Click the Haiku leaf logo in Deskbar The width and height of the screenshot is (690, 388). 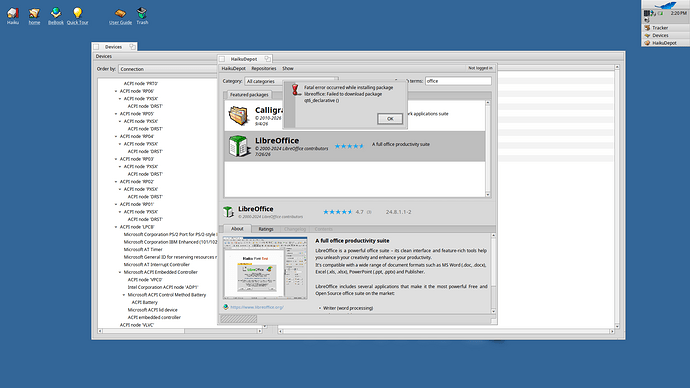coord(665,5)
